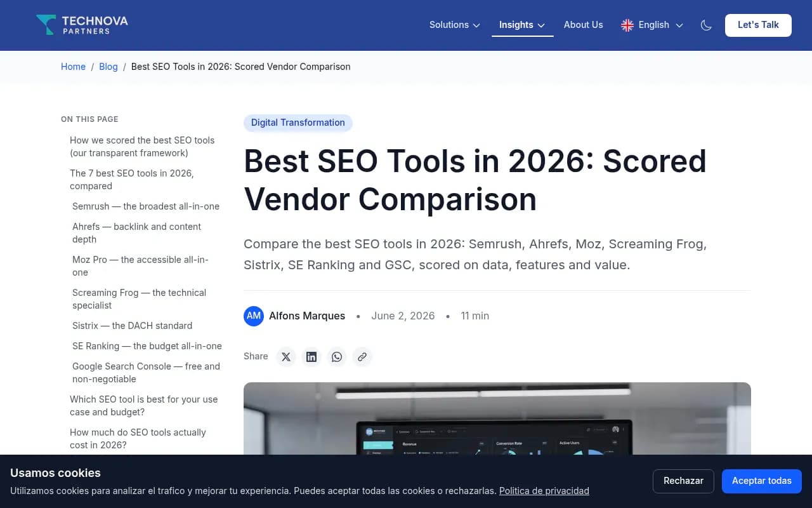Jump to 'The 7 best SEO tools in 2026, compared'
The image size is (812, 508).
tap(132, 180)
